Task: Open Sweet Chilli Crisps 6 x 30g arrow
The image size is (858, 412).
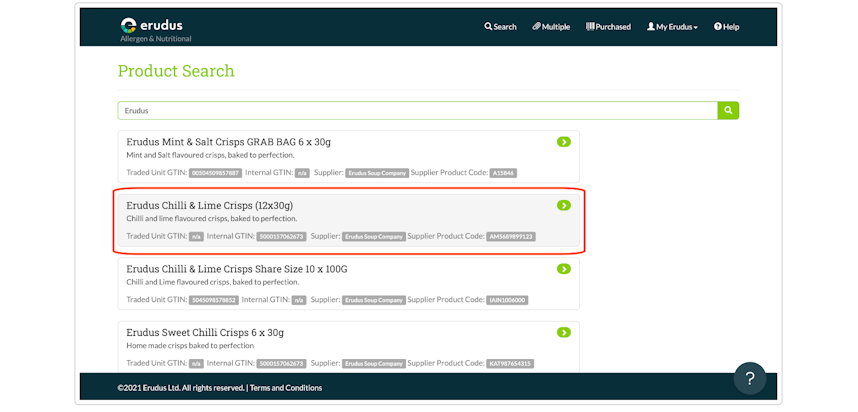Action: coord(564,333)
